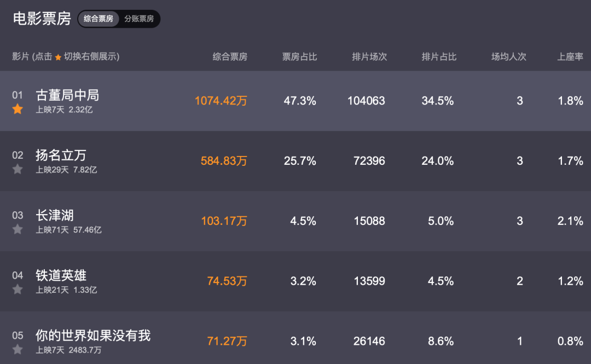Switch to 综合票房 toggle option
This screenshot has height=364, width=591.
coord(99,19)
